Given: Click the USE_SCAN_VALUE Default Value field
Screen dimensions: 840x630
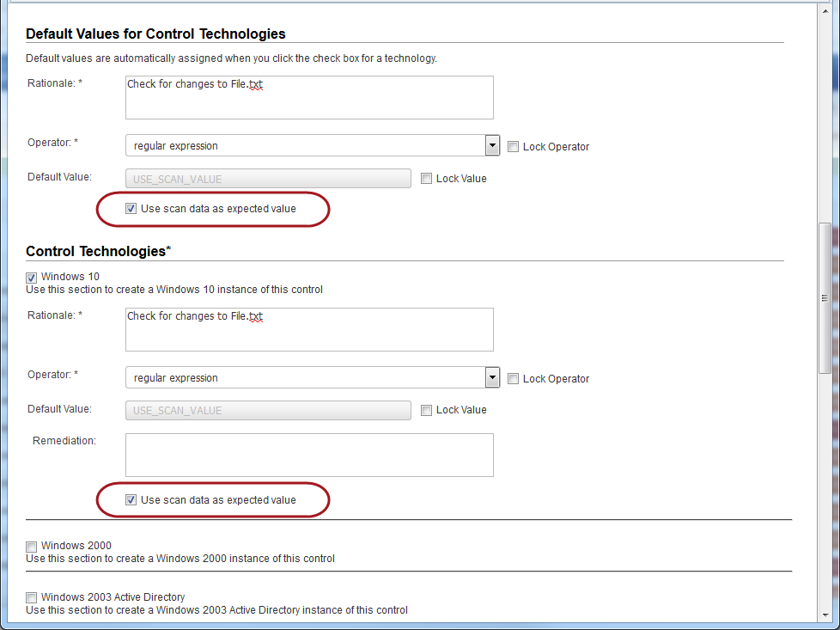Looking at the screenshot, I should [268, 178].
